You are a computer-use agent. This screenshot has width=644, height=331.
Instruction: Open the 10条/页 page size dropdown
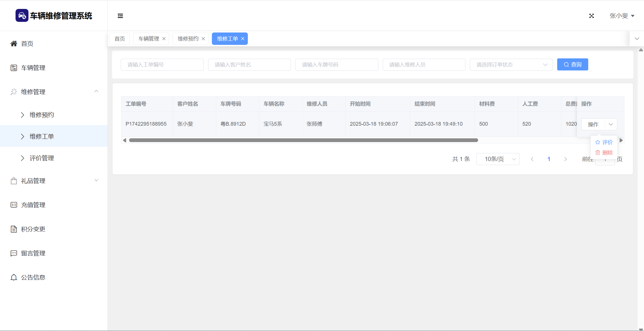(498, 159)
